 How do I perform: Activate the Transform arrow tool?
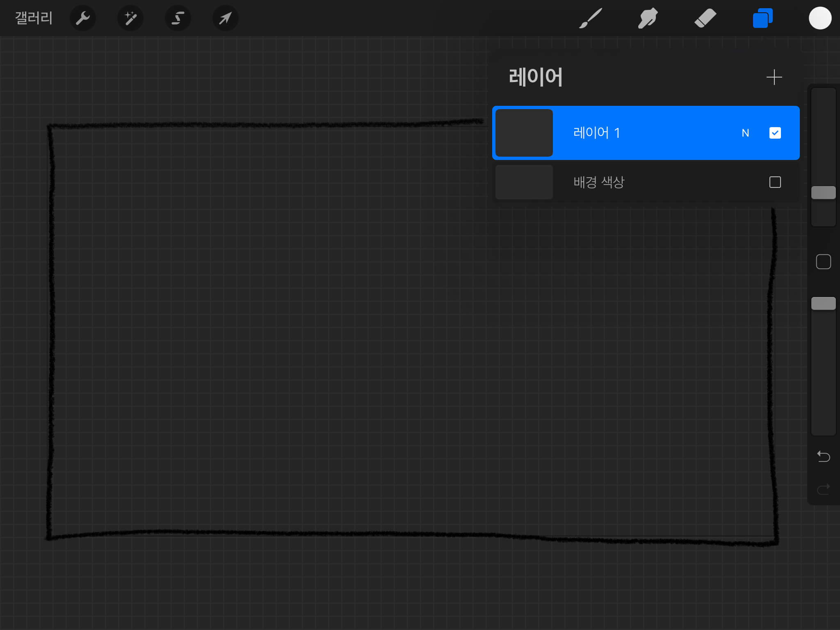(225, 18)
